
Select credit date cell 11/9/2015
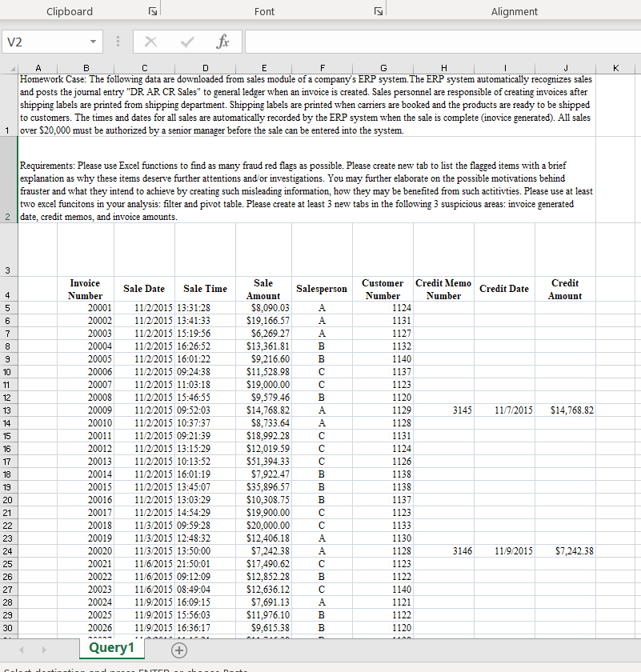[504, 551]
